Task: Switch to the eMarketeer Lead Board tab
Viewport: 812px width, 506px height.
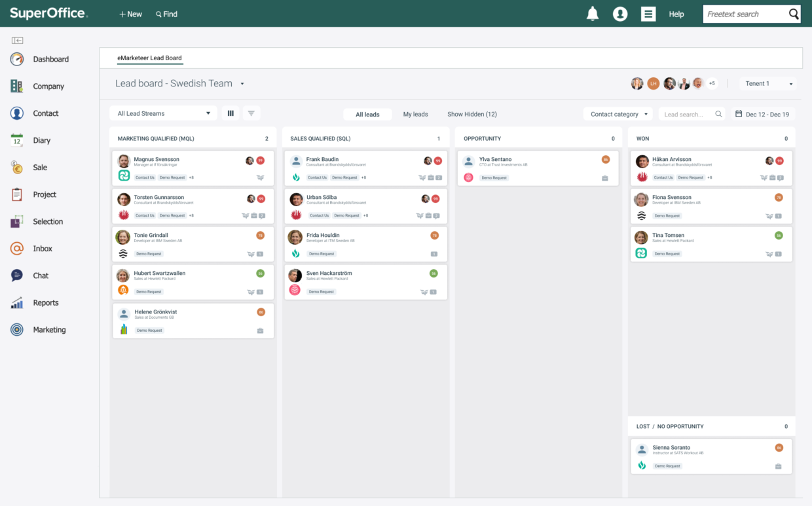Action: tap(150, 58)
